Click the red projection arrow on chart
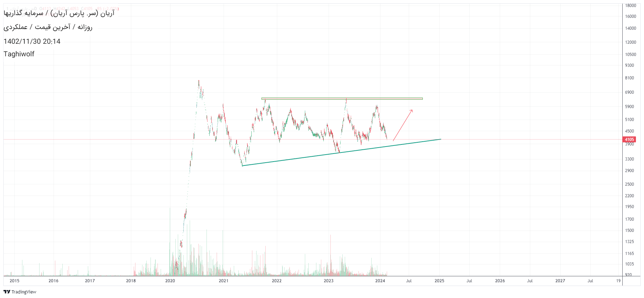This screenshot has width=644, height=298. 403,125
